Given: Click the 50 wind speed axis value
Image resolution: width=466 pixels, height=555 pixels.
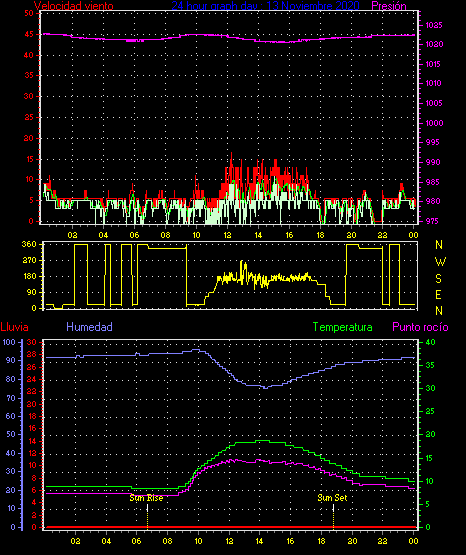Looking at the screenshot, I should [29, 13].
